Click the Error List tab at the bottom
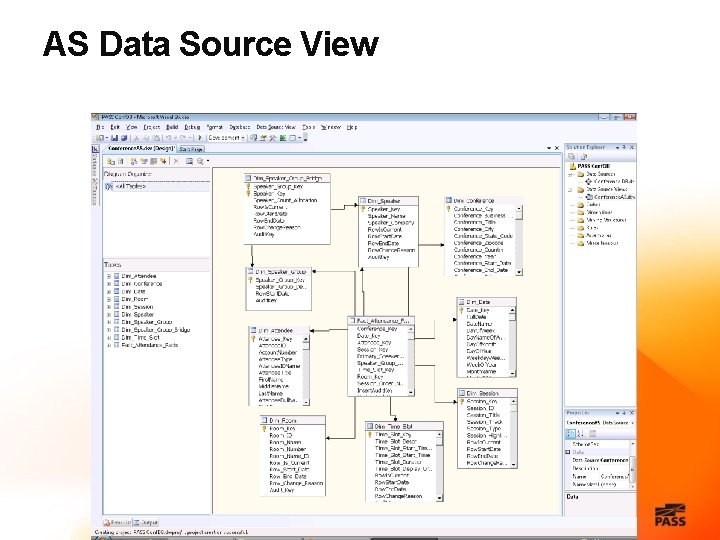Viewport: 720px width, 540px height. pos(118,522)
